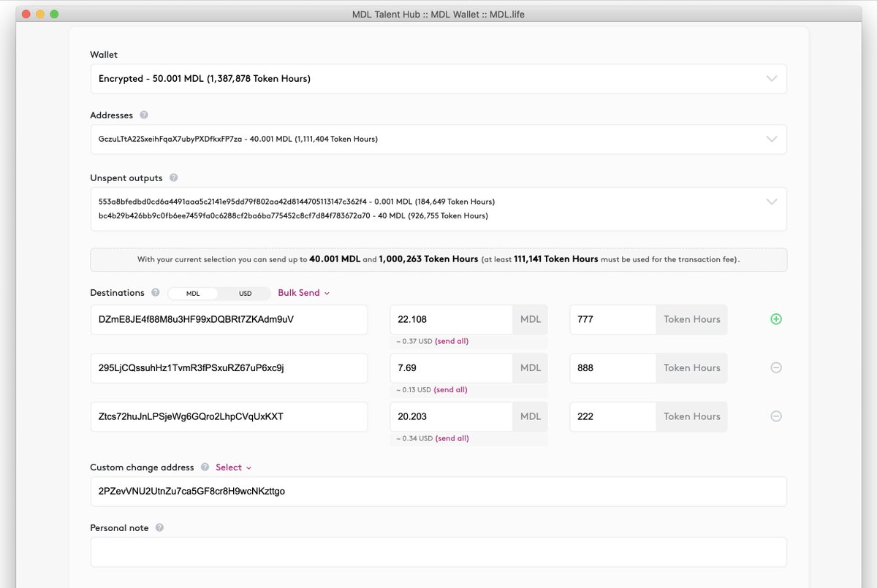Click the green macOS fullscreen window button
Image resolution: width=877 pixels, height=588 pixels.
[54, 14]
